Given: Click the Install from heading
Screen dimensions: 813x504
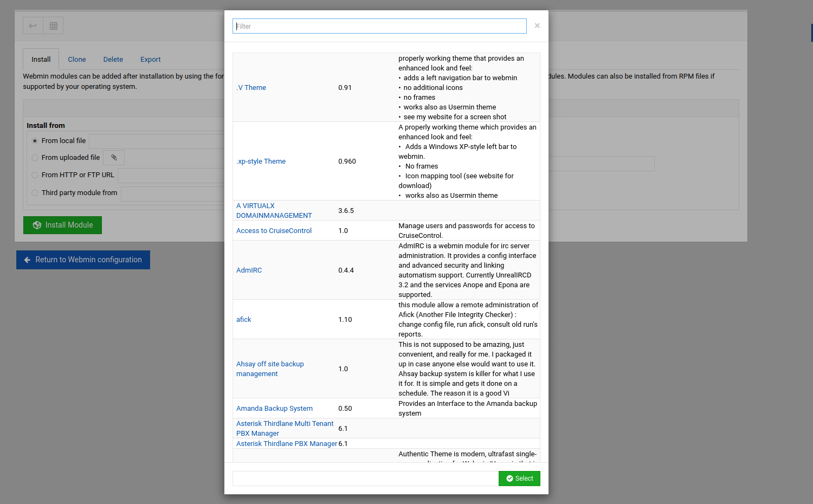Looking at the screenshot, I should coord(46,126).
